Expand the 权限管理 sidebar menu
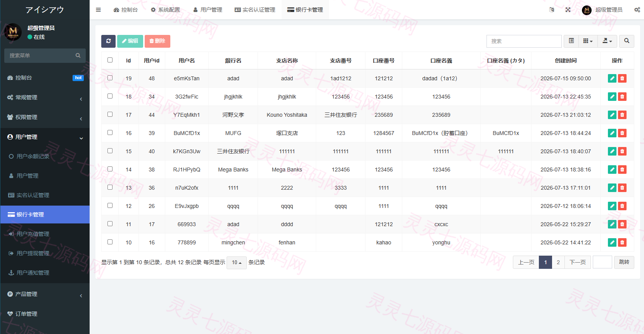The width and height of the screenshot is (644, 334). coord(45,118)
